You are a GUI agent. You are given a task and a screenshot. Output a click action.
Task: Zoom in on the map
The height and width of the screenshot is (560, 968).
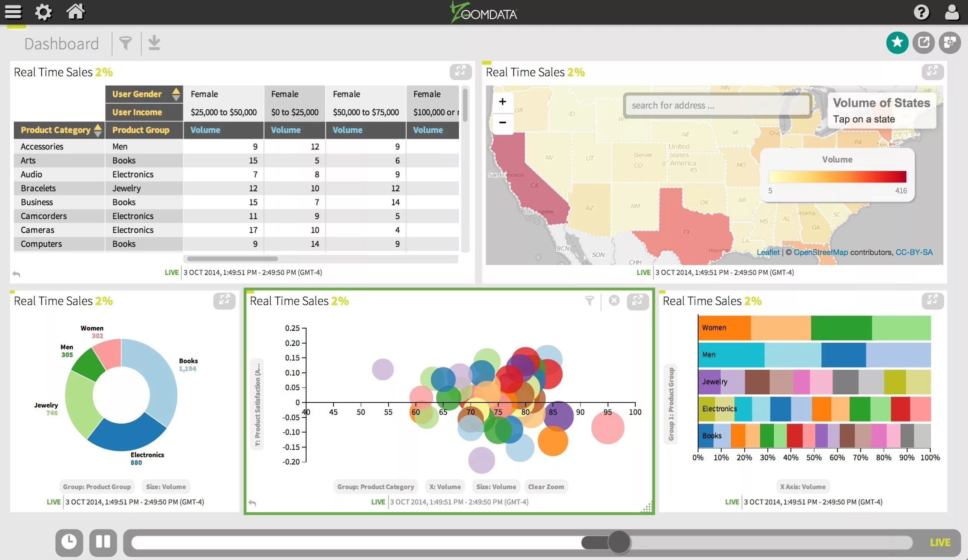click(502, 102)
